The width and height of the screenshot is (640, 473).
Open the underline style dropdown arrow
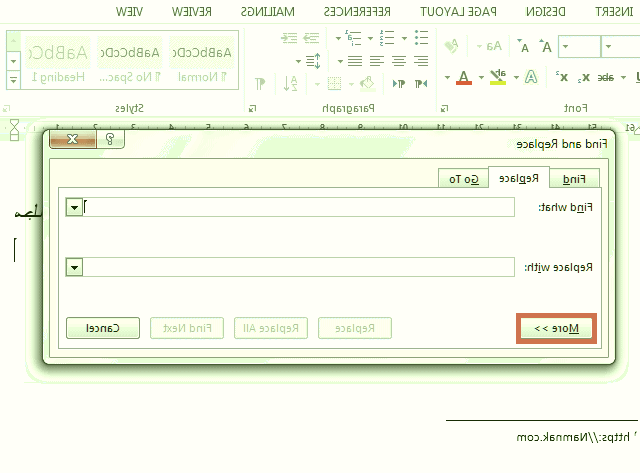623,77
